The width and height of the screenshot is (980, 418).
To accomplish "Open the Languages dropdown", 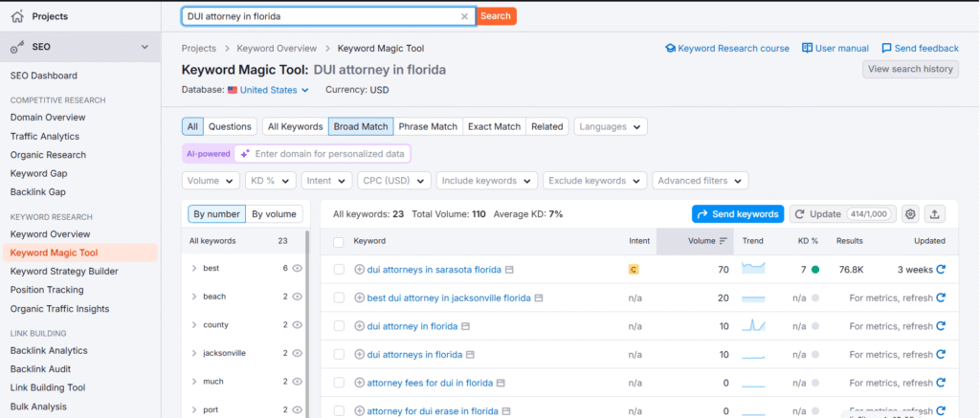I will (x=611, y=126).
